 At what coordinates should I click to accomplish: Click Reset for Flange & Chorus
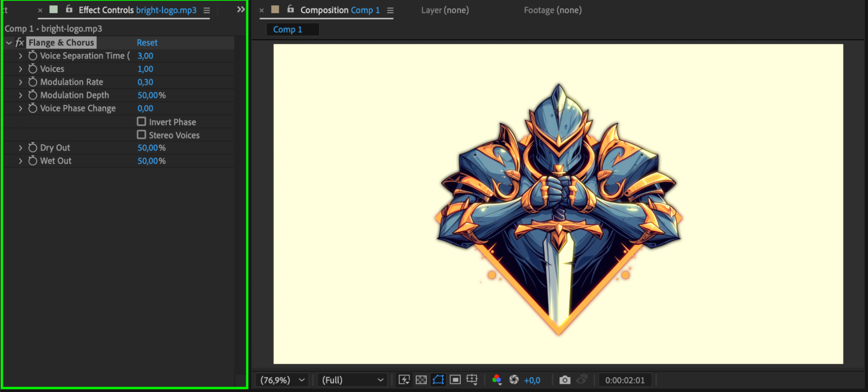tap(147, 43)
